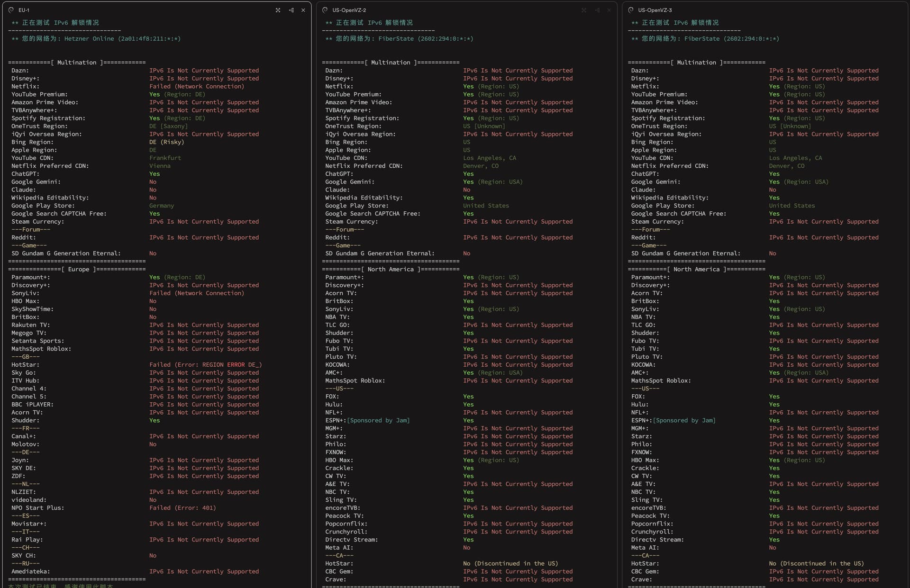910x588 pixels.
Task: Click 'Germany' Google Play Store value
Action: pos(162,206)
